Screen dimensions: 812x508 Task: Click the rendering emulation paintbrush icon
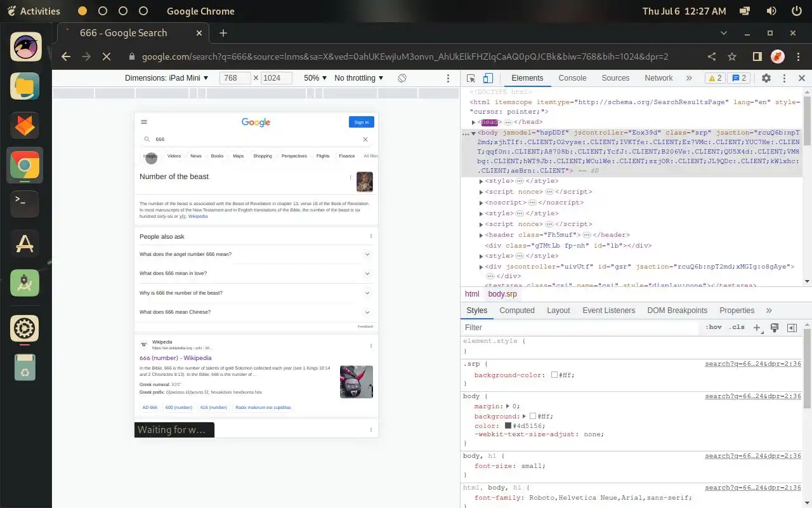coord(775,328)
